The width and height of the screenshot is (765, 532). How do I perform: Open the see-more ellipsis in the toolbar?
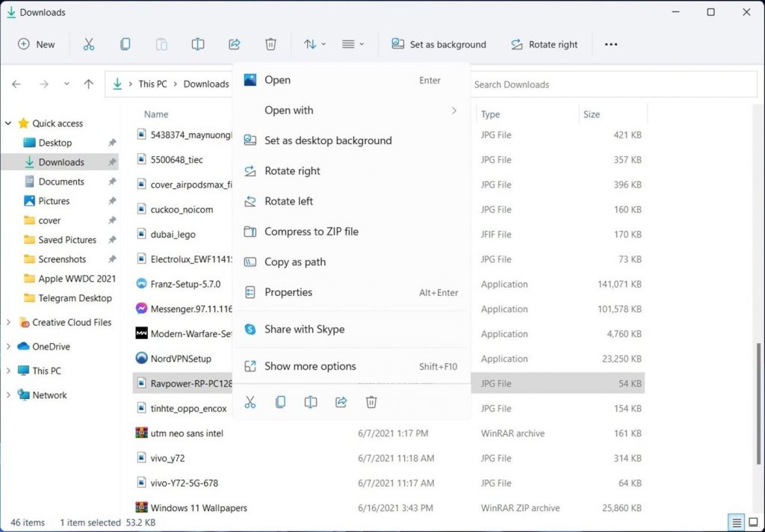point(610,44)
